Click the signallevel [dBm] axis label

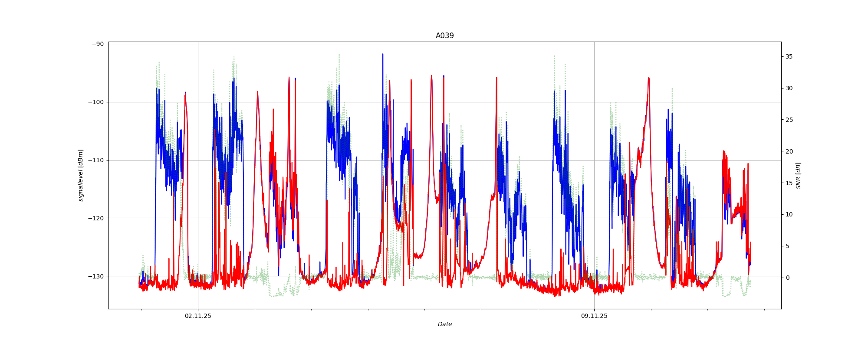pos(81,175)
